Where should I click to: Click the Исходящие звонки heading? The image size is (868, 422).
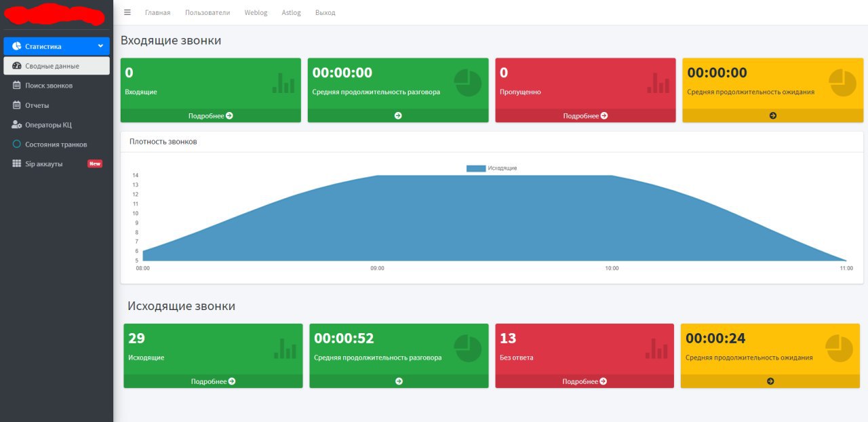pyautogui.click(x=181, y=306)
